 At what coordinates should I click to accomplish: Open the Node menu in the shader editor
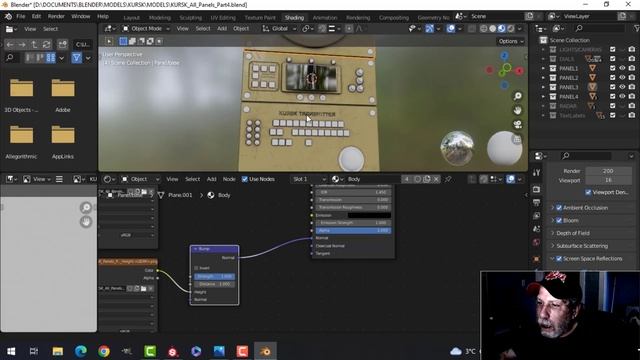(x=229, y=179)
